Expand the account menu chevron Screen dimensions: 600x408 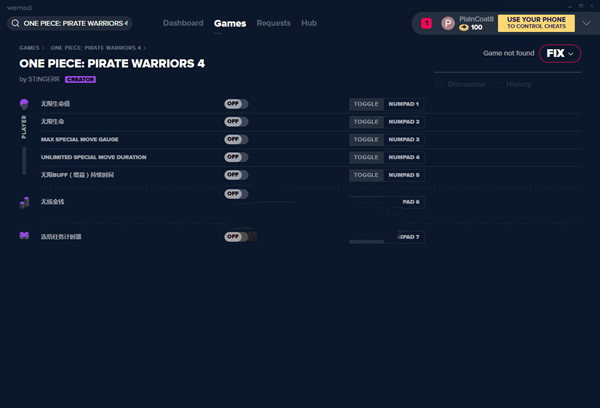(x=586, y=23)
